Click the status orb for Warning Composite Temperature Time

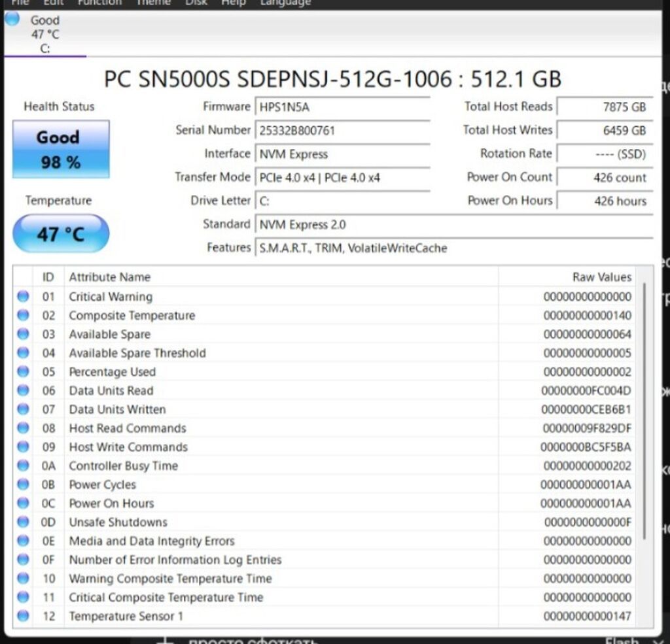click(x=23, y=578)
